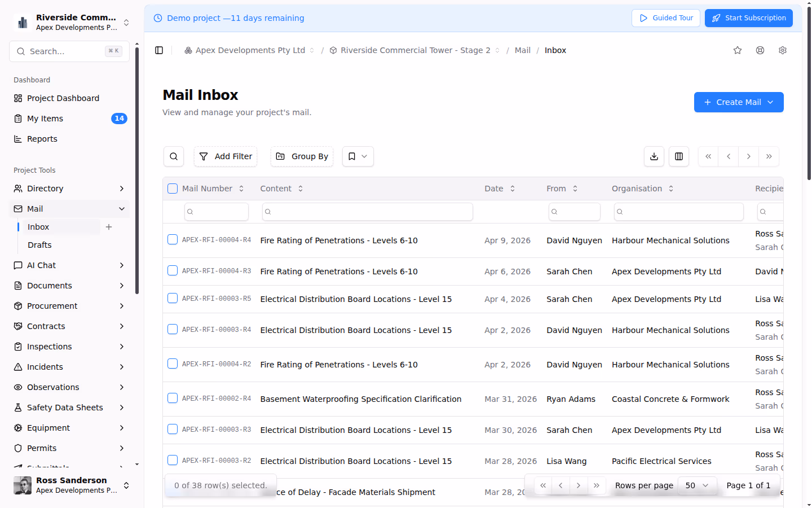
Task: Select the header checkbox to select all mails
Action: click(173, 189)
